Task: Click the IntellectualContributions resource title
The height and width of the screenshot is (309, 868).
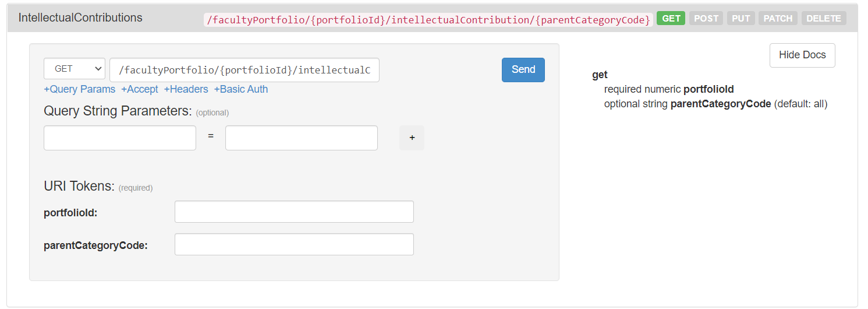Action: click(x=80, y=18)
